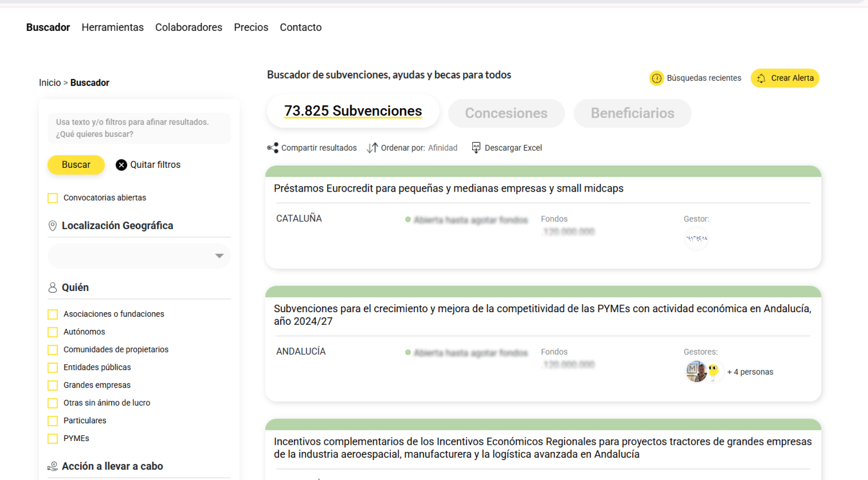868x480 pixels.
Task: Click the bell icon inside Crear Alerta
Action: point(762,78)
